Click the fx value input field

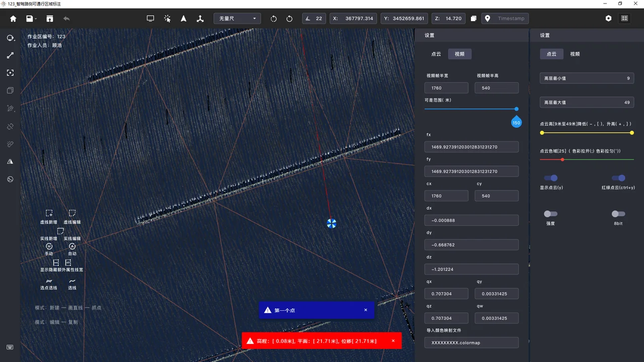(471, 147)
